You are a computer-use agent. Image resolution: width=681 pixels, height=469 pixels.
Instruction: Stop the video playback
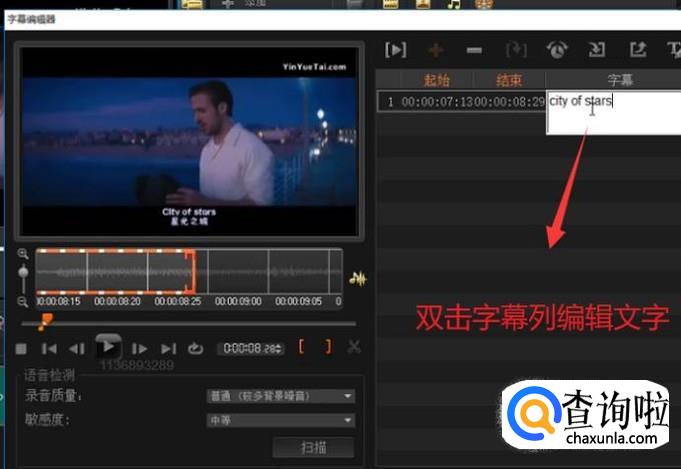tap(21, 349)
